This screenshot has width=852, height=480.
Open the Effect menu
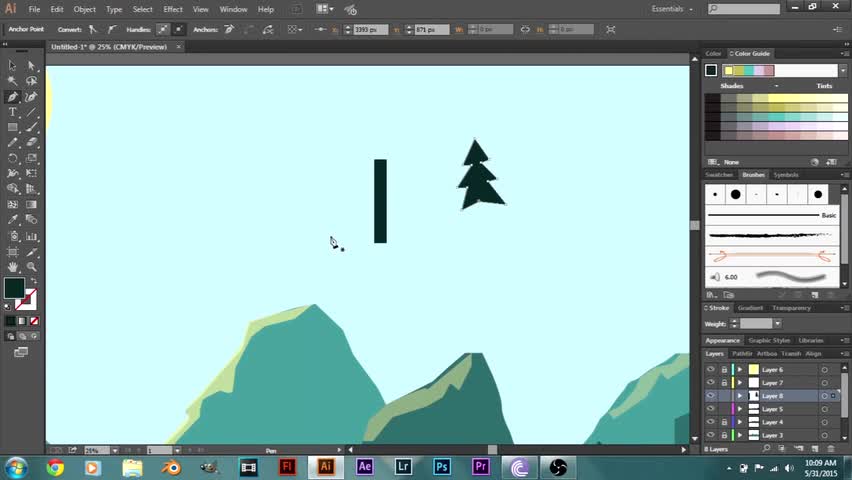pyautogui.click(x=173, y=9)
